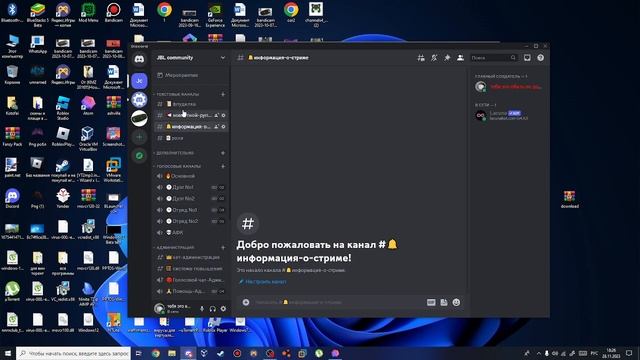Select the JBL community server icon
640x360 pixels.
(139, 81)
